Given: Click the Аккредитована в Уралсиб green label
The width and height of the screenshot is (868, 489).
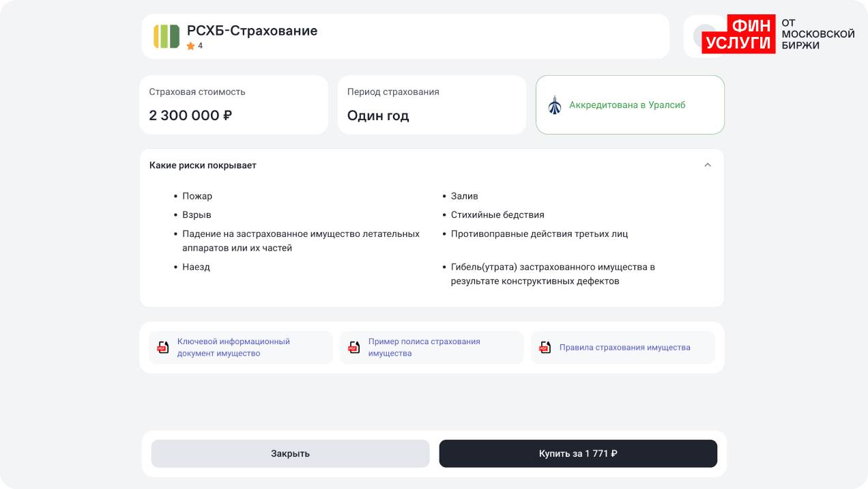Looking at the screenshot, I should coord(627,105).
